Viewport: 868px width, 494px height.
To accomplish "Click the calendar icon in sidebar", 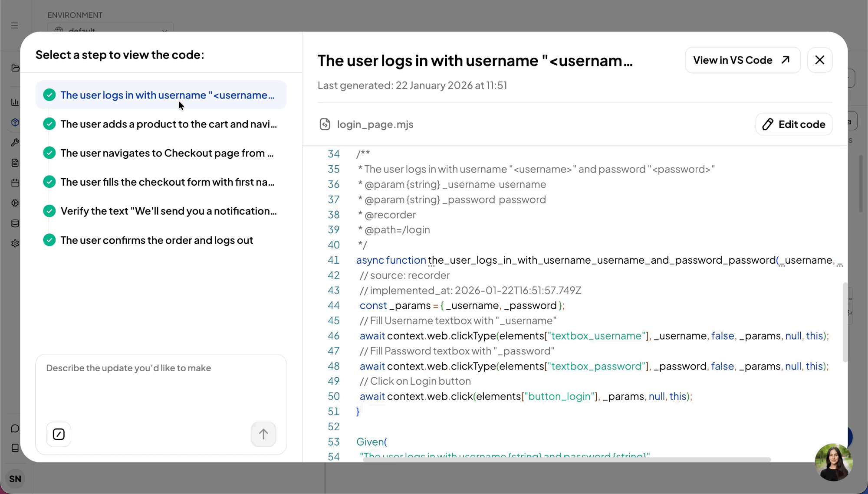I will tap(15, 183).
